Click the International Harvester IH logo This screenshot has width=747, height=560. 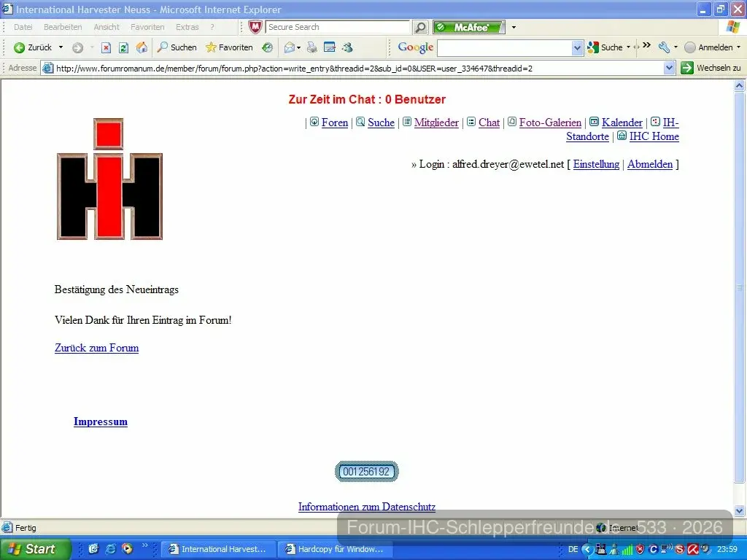109,179
